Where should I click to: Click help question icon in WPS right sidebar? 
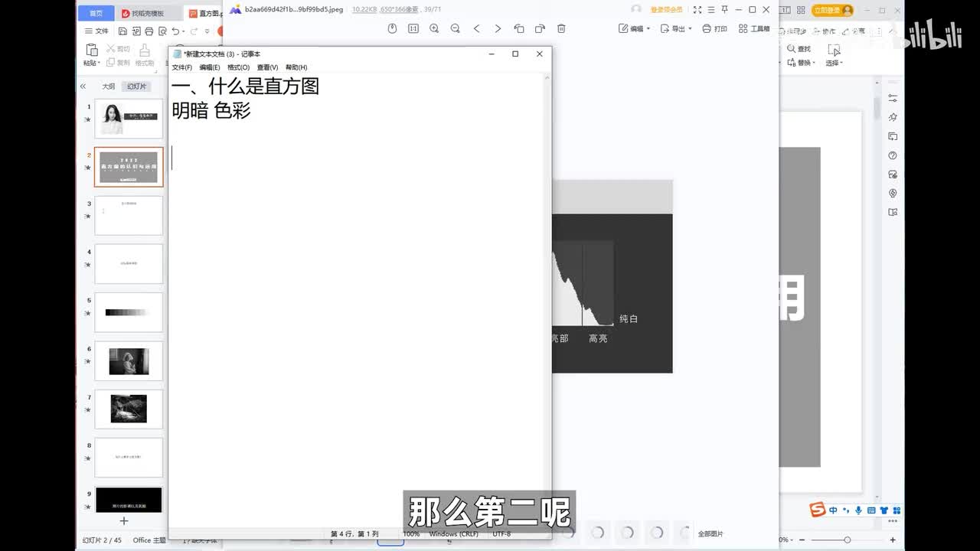point(893,155)
